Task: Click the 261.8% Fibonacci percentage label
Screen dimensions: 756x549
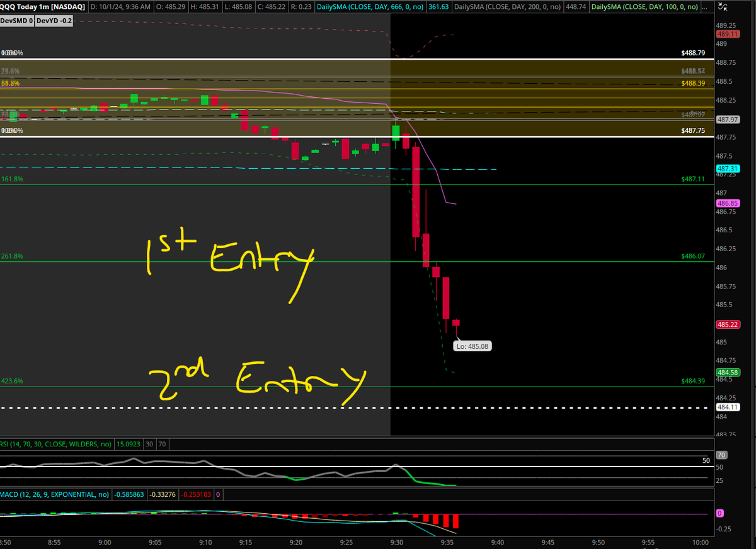Action: [12, 257]
